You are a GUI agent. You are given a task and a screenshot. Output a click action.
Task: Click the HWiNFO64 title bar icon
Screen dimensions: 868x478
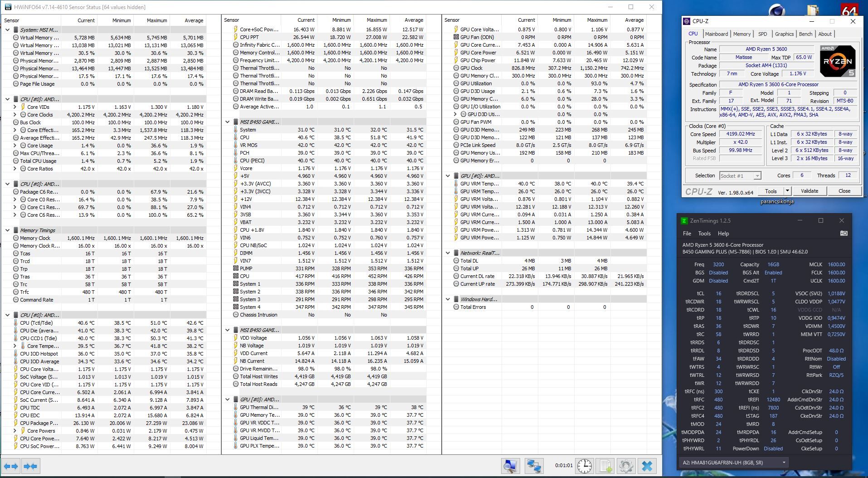8,7
